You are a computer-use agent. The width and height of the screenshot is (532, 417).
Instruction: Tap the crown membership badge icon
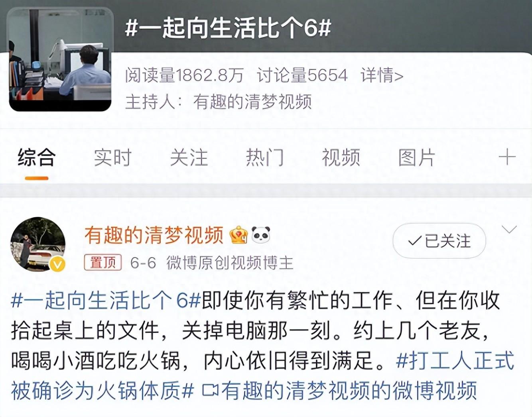[x=238, y=235]
